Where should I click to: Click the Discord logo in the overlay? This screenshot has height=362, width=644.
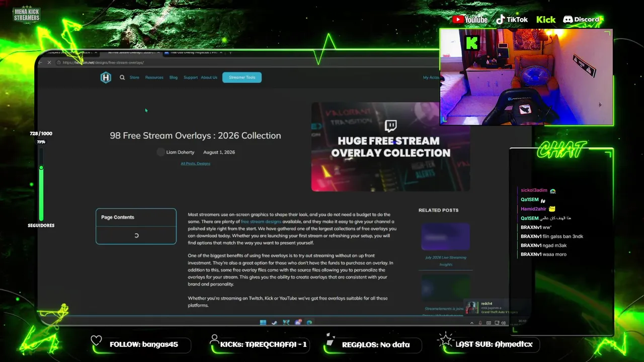tap(581, 20)
